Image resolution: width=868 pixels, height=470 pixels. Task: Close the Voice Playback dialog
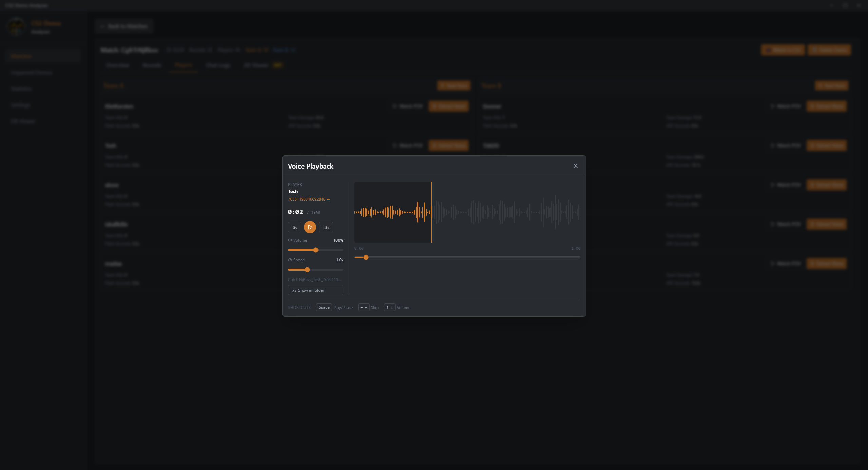click(575, 166)
